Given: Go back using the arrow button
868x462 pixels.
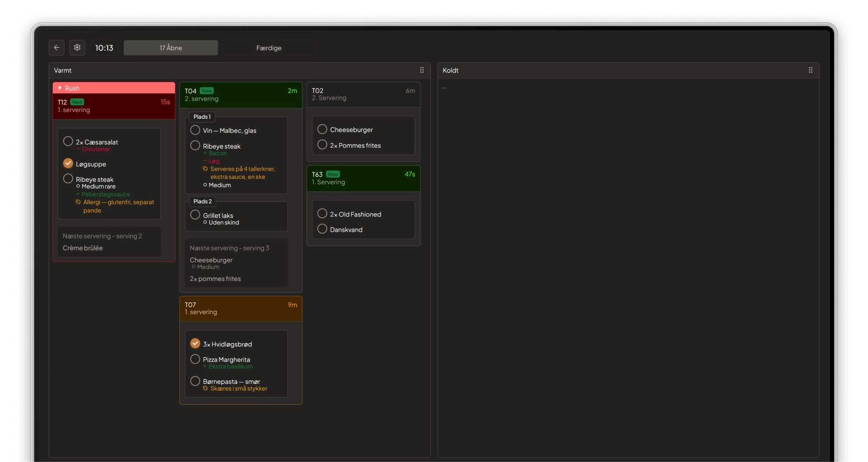Looking at the screenshot, I should (x=57, y=47).
